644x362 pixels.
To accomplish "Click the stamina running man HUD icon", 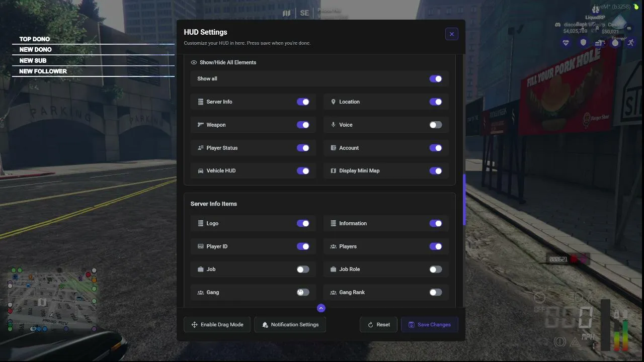I will (x=631, y=43).
